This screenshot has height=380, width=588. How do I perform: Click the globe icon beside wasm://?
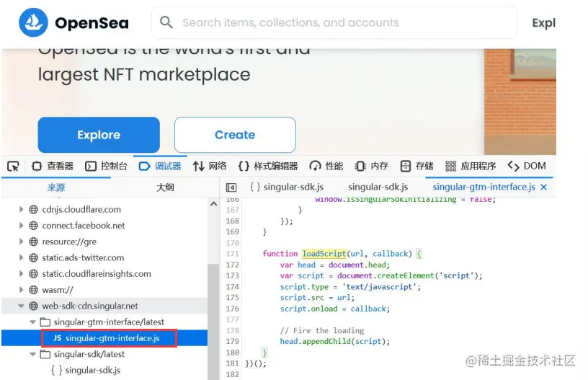[34, 290]
